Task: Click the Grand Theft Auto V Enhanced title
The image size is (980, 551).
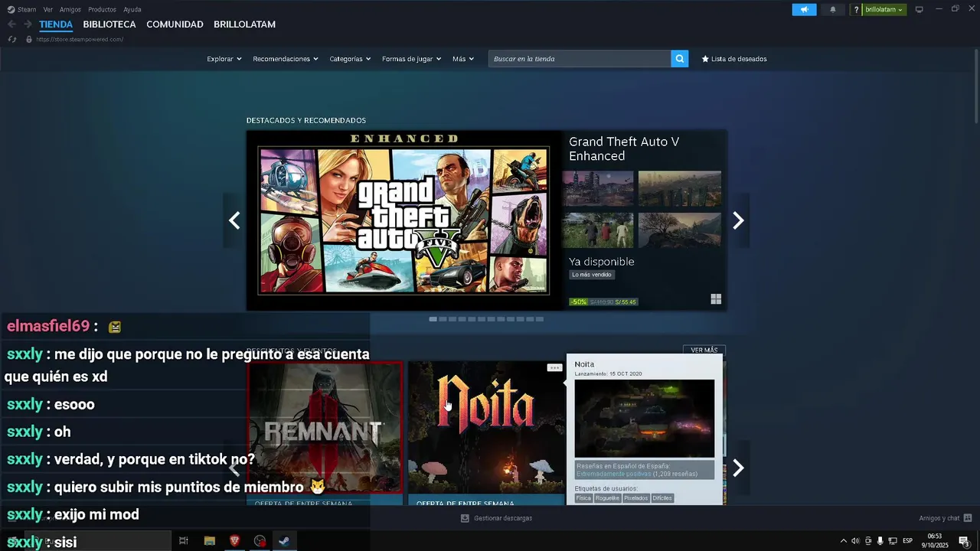Action: tap(624, 148)
